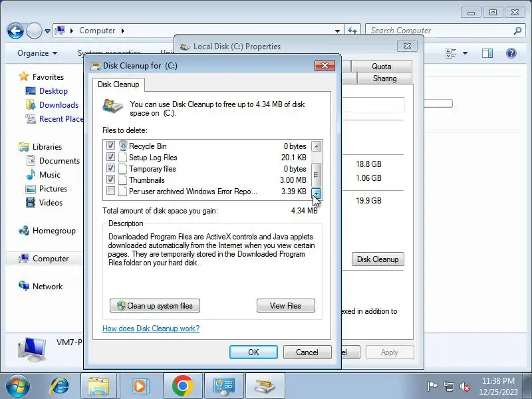532x399 pixels.
Task: Click the Back button in Explorer
Action: click(x=15, y=31)
